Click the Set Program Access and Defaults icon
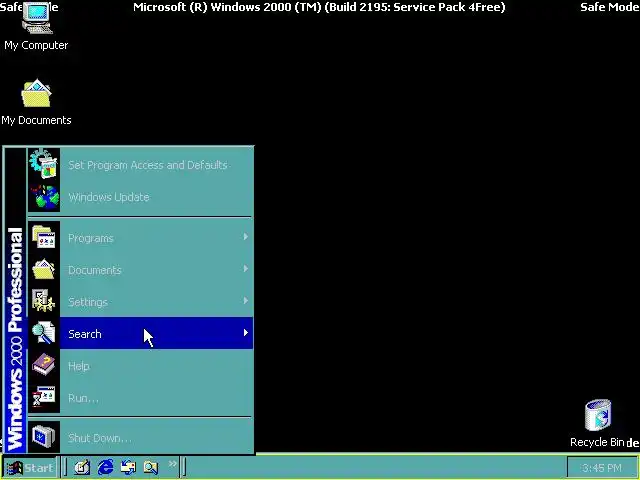Viewport: 640px width, 480px height. click(x=44, y=164)
